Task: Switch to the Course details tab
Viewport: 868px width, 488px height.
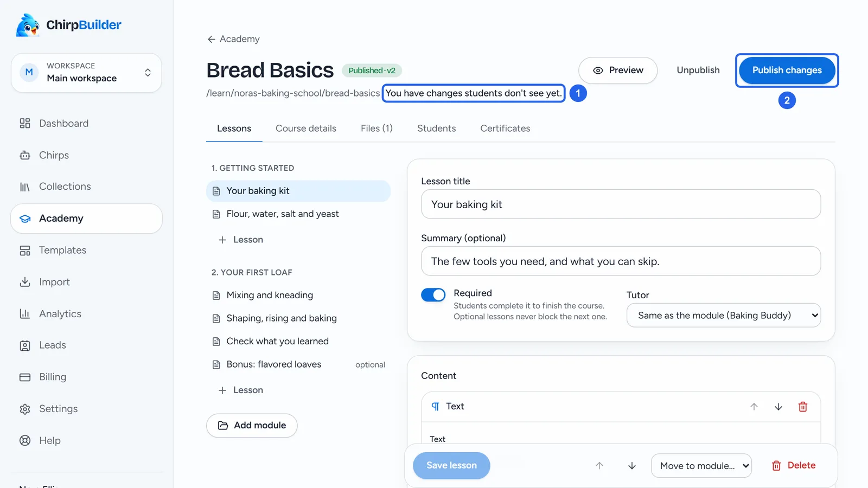Action: click(306, 129)
